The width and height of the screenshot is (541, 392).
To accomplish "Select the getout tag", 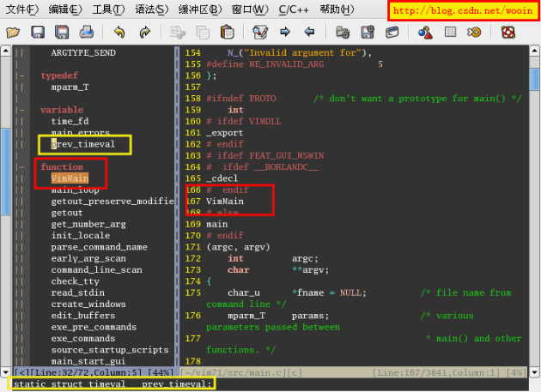I will (x=67, y=213).
